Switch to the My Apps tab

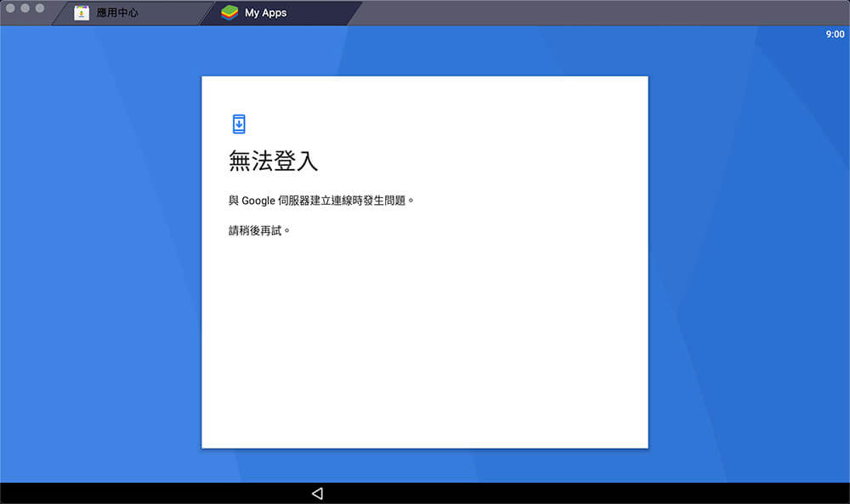pos(280,13)
